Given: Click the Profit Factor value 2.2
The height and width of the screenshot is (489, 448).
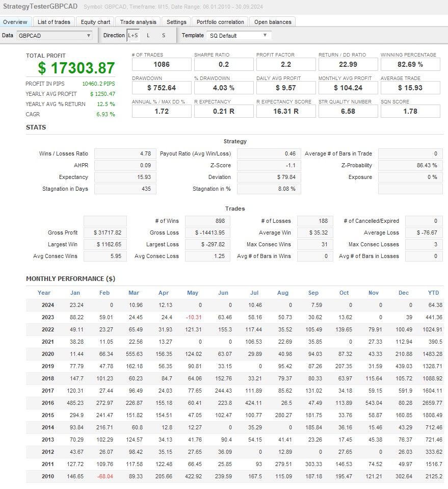Looking at the screenshot, I should click(286, 65).
